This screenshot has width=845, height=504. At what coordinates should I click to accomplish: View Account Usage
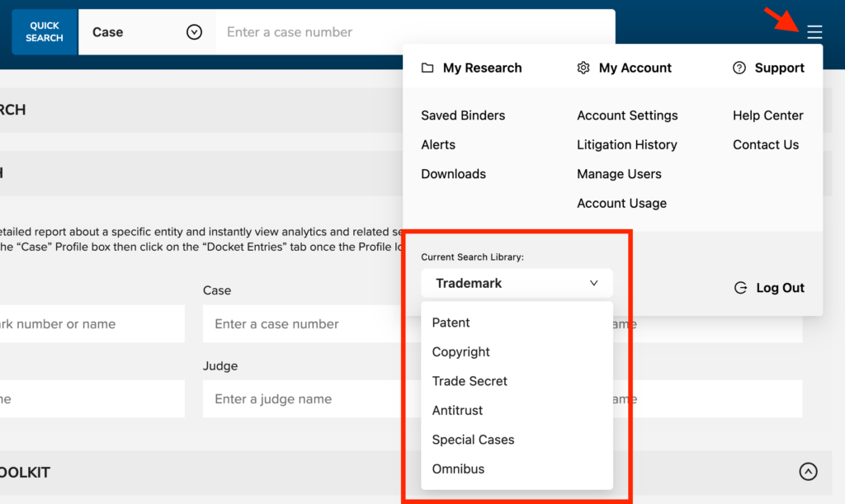point(621,203)
